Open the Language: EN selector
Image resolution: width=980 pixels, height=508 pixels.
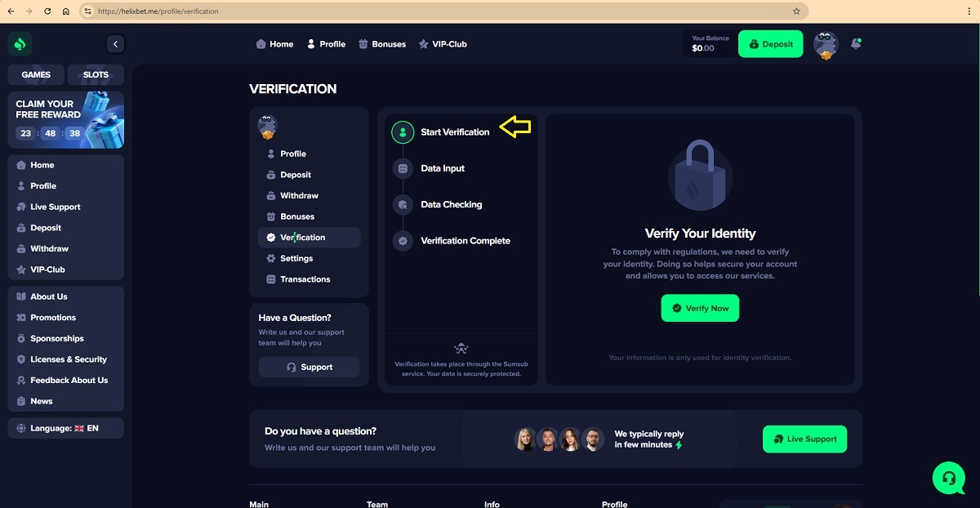tap(65, 428)
